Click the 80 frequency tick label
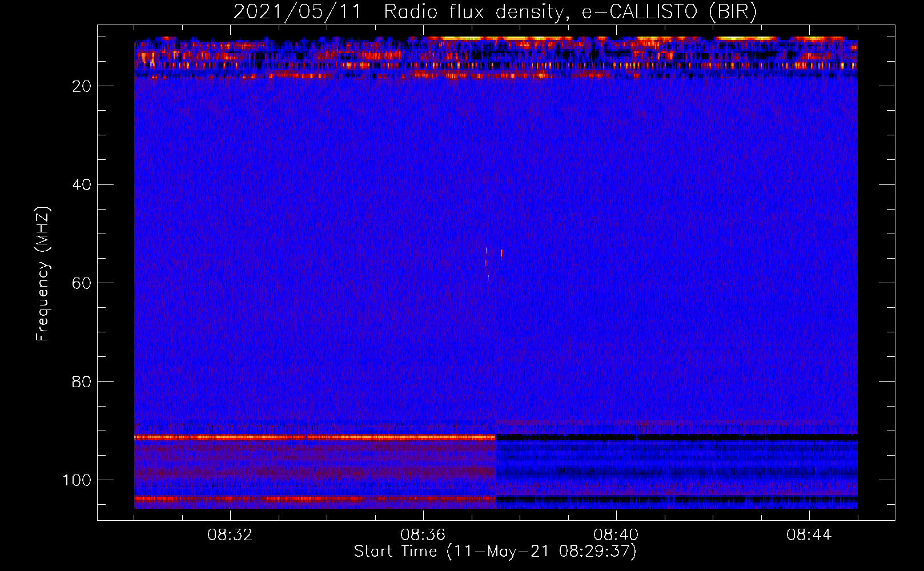The height and width of the screenshot is (571, 924). (82, 381)
